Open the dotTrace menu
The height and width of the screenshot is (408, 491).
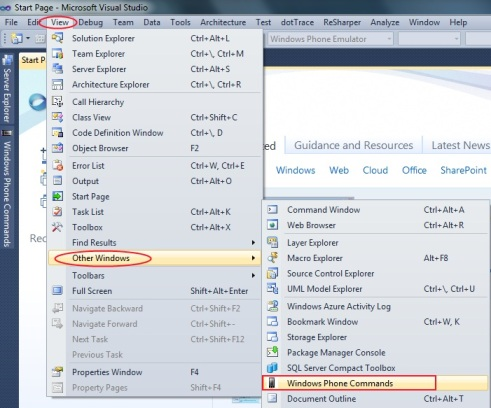click(x=297, y=22)
